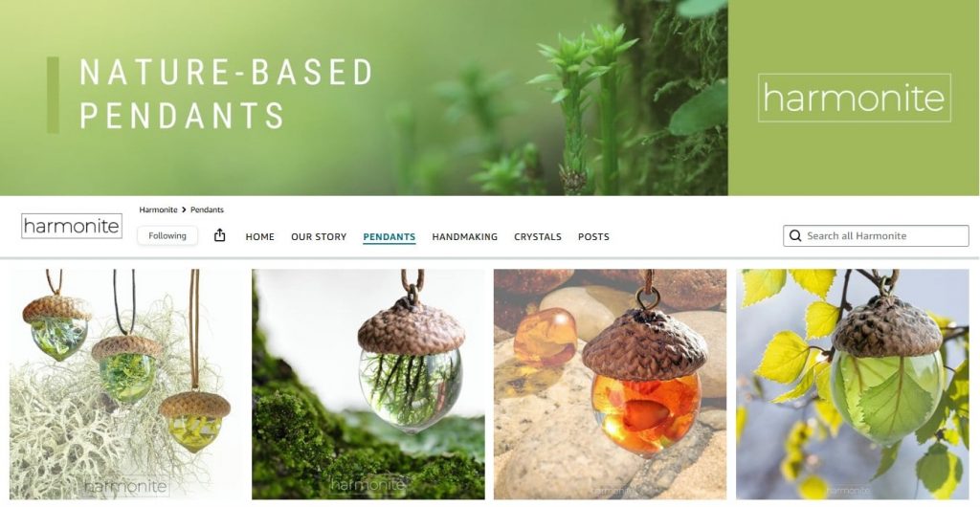Open the HOME tab
The width and height of the screenshot is (980, 507).
[x=260, y=236]
